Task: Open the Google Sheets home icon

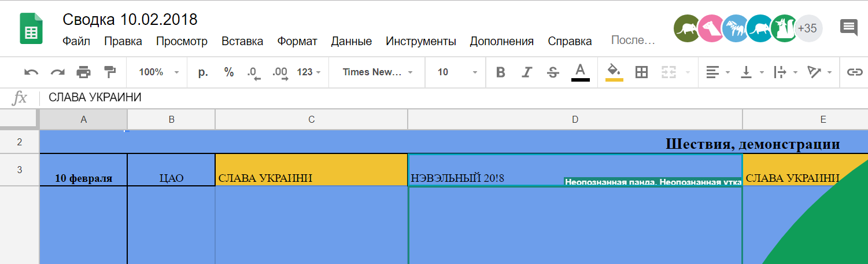Action: point(31,29)
